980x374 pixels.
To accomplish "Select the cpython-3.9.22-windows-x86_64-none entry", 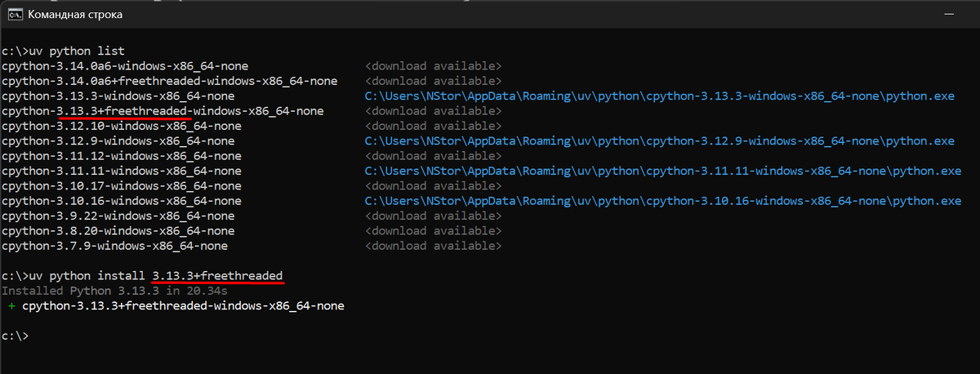I will pos(118,216).
